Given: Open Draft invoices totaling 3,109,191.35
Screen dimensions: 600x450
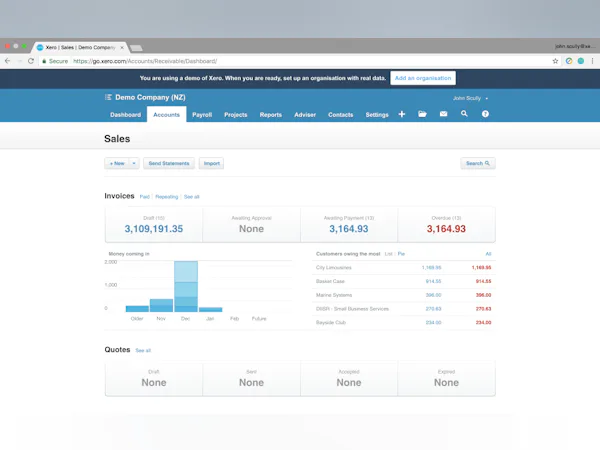Looking at the screenshot, I should point(154,225).
